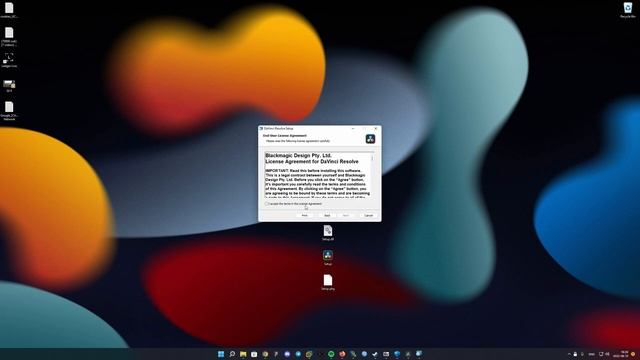Open the green round taskbar app

[x=331, y=354]
